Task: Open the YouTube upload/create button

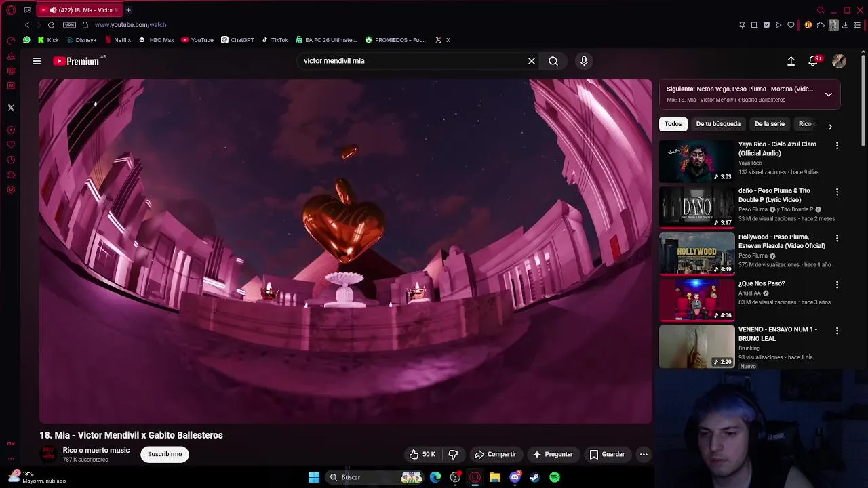Action: point(791,61)
